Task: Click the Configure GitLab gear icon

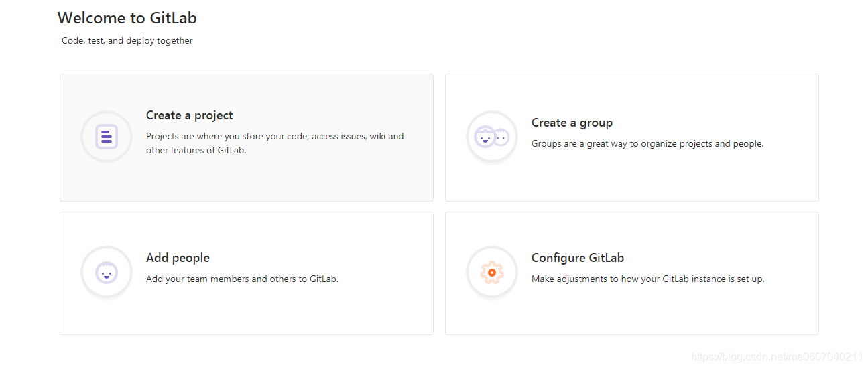Action: pos(492,272)
